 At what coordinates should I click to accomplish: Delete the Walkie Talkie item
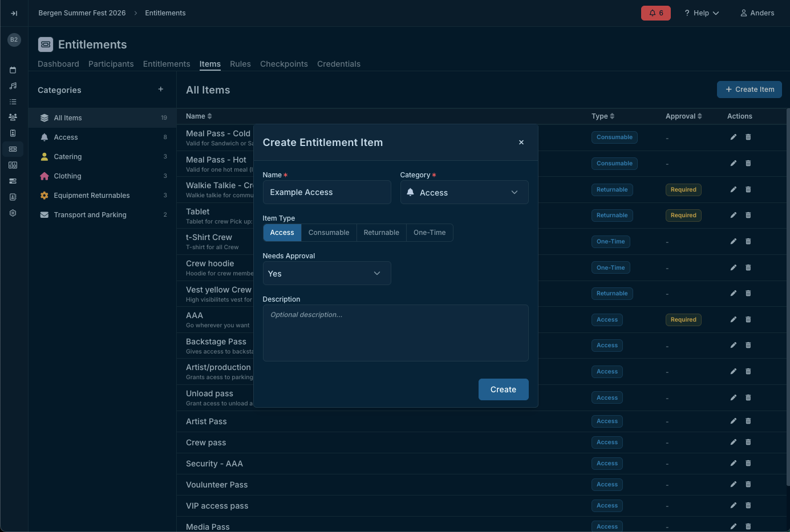coord(748,189)
